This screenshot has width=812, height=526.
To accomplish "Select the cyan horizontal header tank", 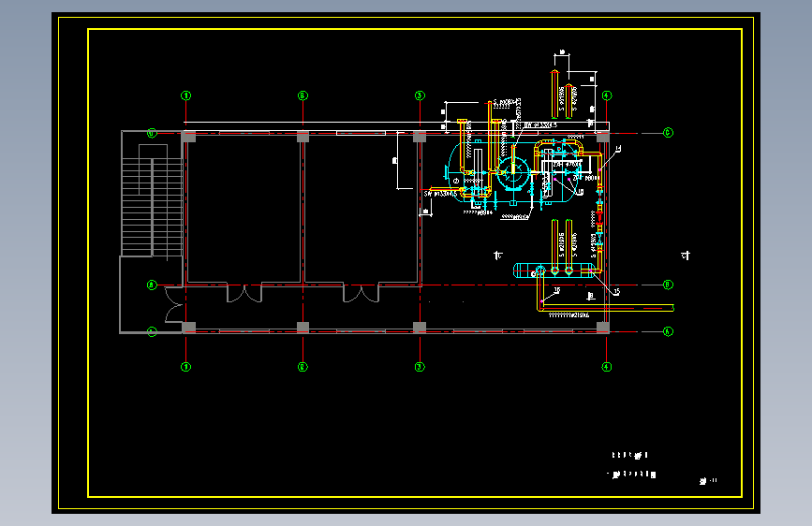I will (554, 270).
